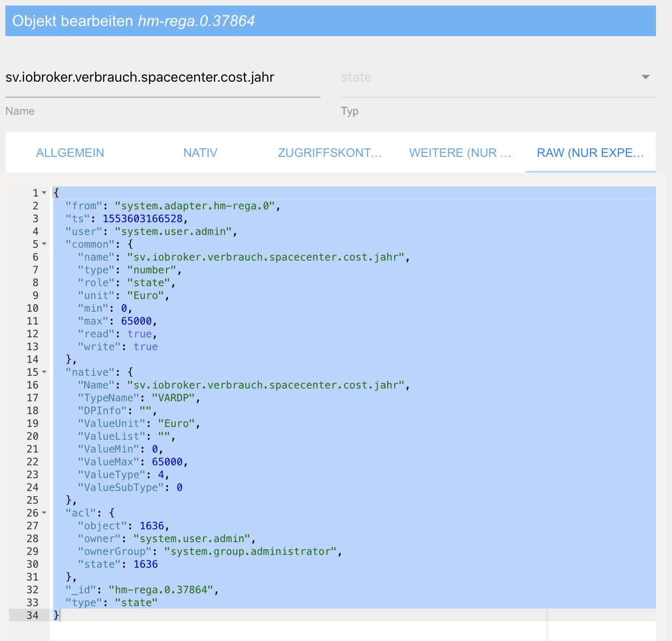Switch to the NATIV tab
This screenshot has height=641, width=672.
200,153
